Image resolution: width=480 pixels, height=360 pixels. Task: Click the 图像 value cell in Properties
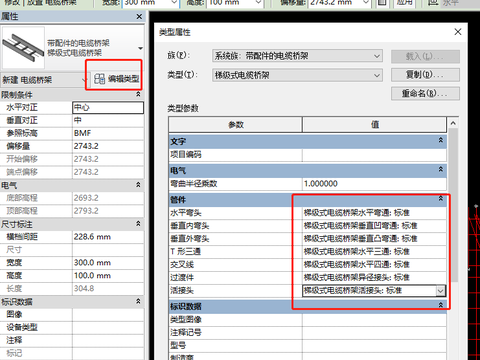tap(108, 314)
